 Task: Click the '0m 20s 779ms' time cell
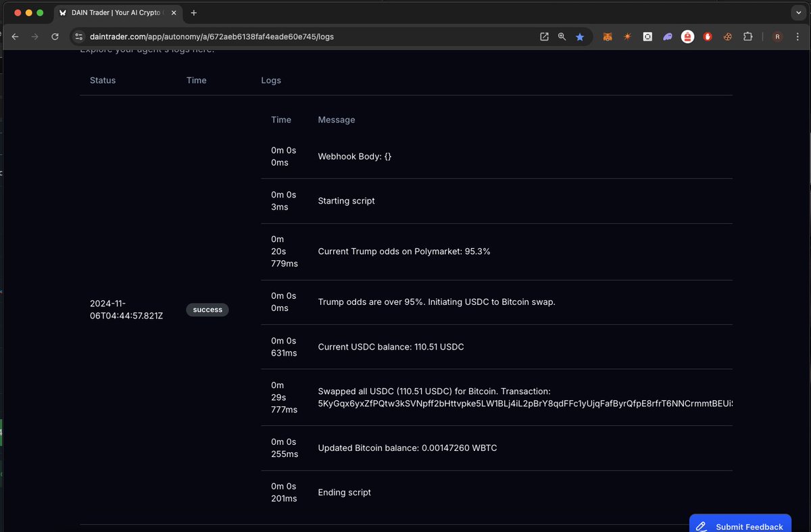pos(285,251)
